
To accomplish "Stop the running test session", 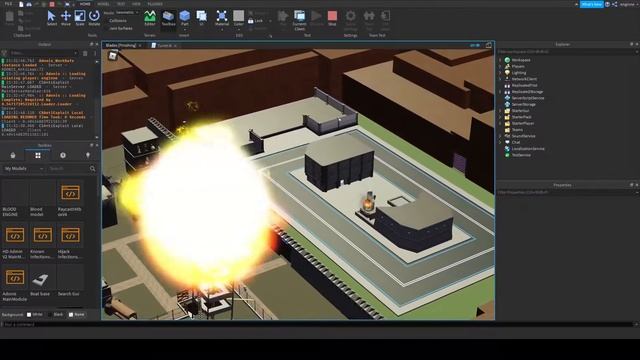I will coord(332,18).
